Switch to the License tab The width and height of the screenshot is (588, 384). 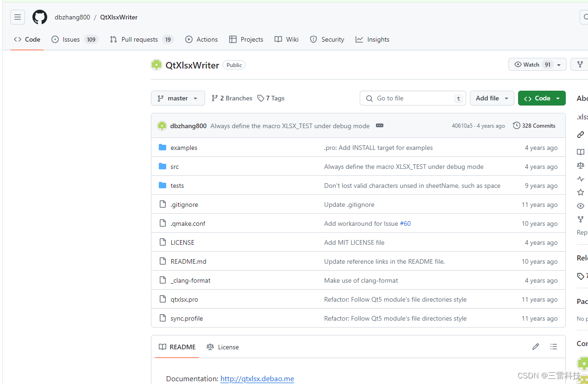[x=223, y=347]
